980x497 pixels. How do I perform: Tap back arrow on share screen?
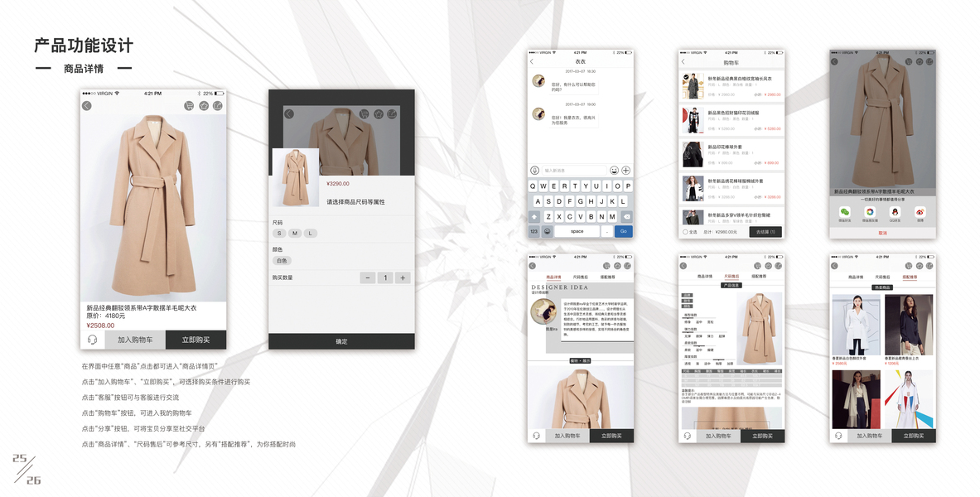tap(834, 62)
